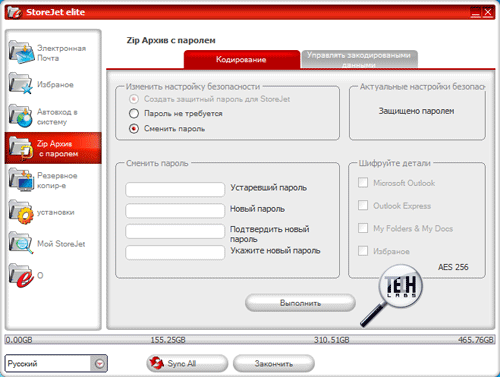Minimize the StoreJet elite window
Screen dimensions: 500x377
pos(475,13)
